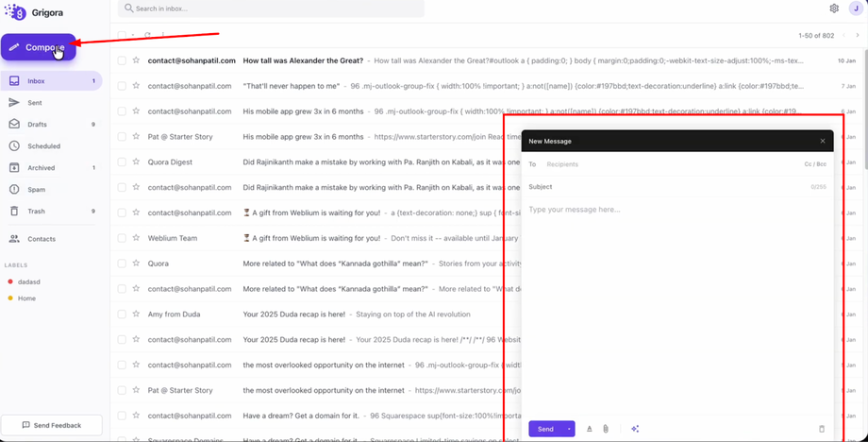Open the Archived folder
Screen dimensions: 868x442
tap(51, 168)
